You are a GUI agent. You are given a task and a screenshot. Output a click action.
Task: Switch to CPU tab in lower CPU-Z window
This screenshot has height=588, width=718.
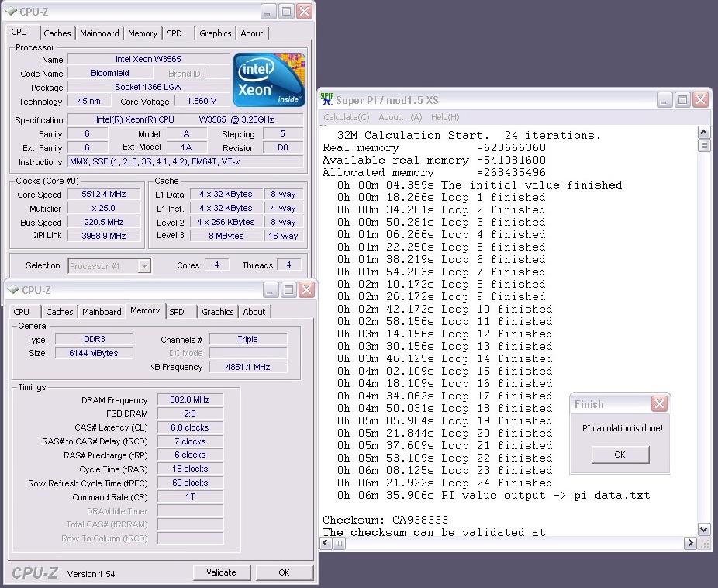pyautogui.click(x=21, y=312)
